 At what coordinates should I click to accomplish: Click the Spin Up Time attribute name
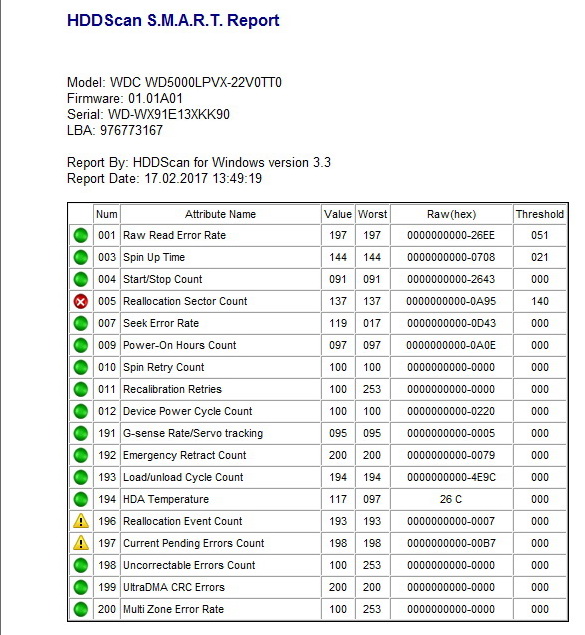coord(154,257)
